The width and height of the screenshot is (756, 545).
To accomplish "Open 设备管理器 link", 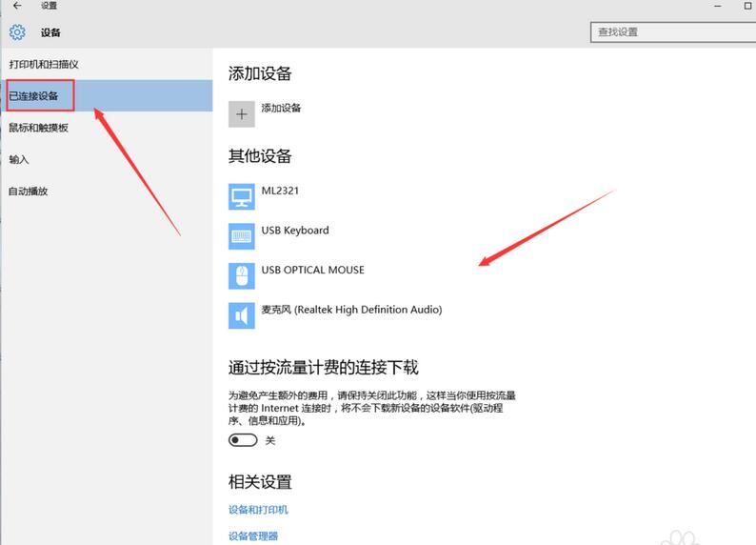I will coord(253,535).
